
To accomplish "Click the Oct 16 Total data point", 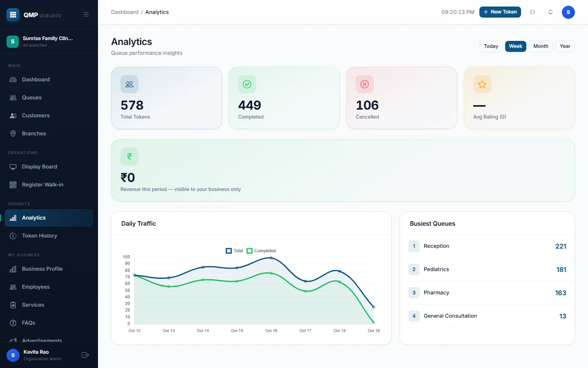I will tap(271, 258).
